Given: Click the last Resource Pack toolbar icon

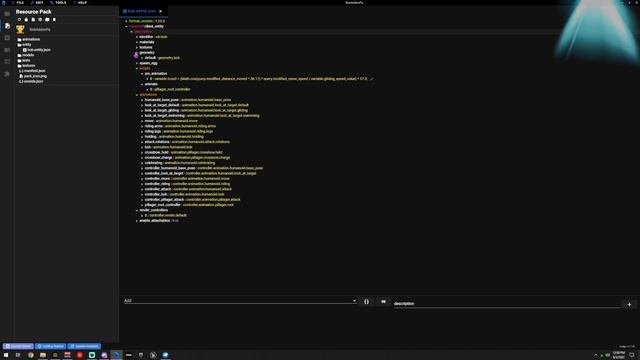Looking at the screenshot, I should [54, 20].
